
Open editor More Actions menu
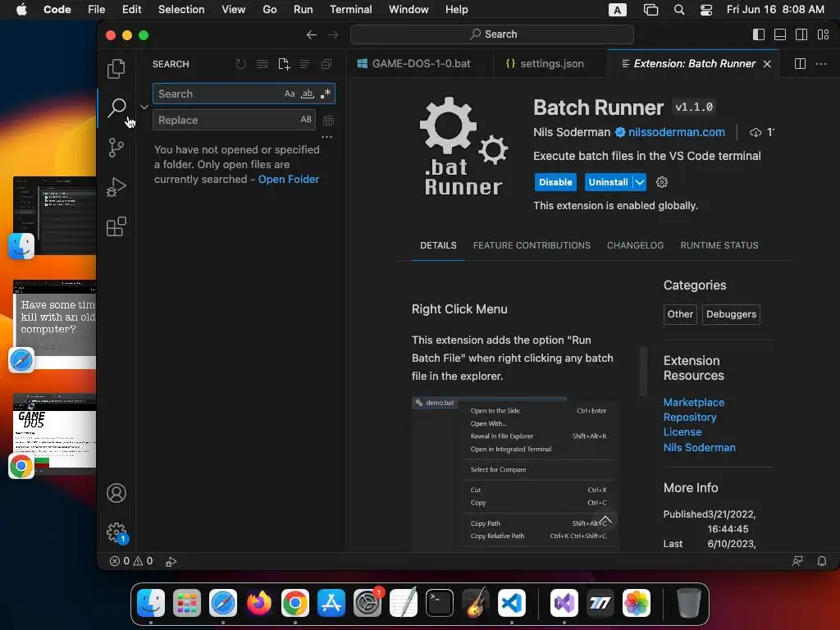point(821,64)
